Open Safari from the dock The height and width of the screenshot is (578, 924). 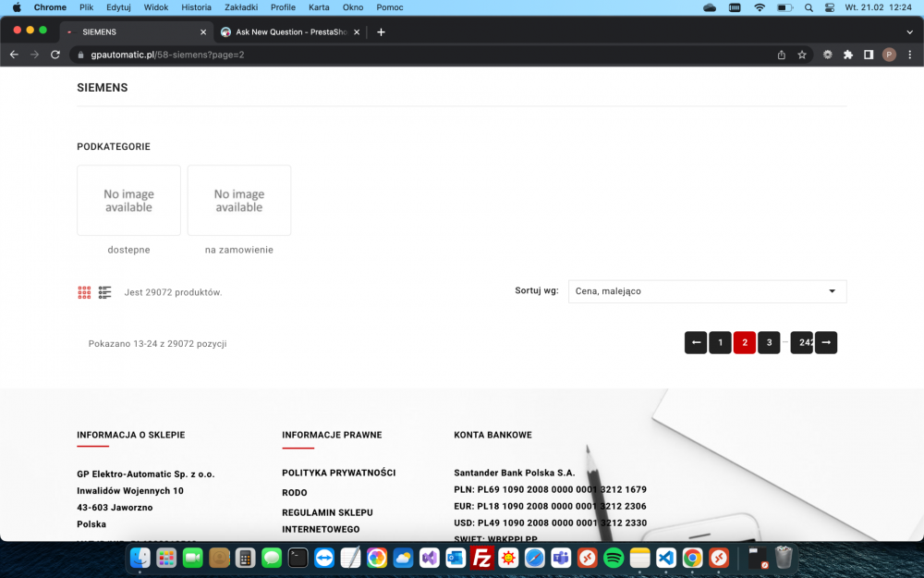pos(534,558)
